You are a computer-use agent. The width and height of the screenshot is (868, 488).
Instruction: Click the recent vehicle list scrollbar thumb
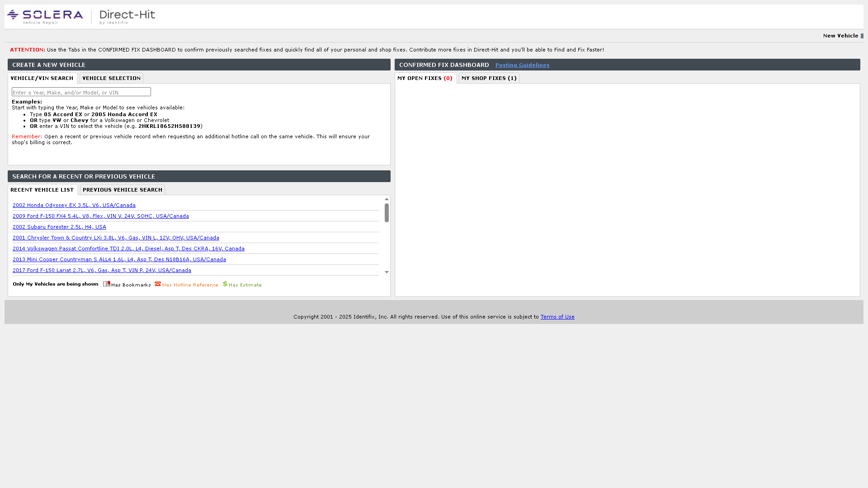[387, 213]
